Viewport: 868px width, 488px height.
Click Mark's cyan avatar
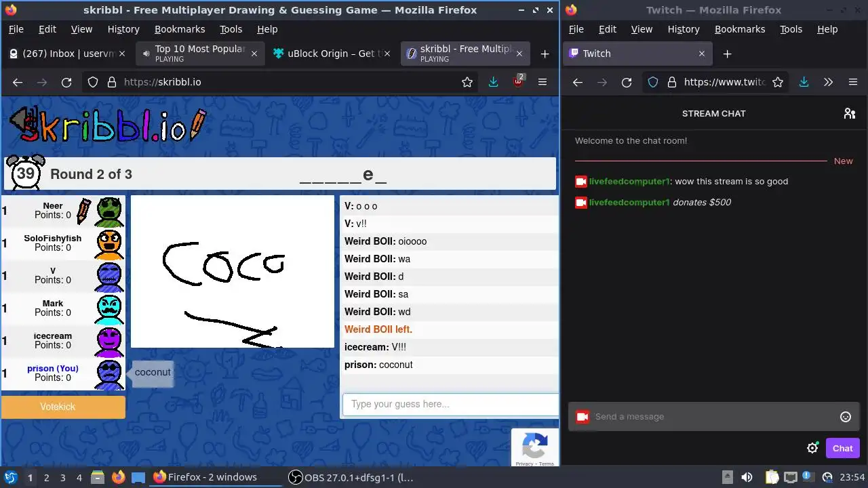pos(109,309)
